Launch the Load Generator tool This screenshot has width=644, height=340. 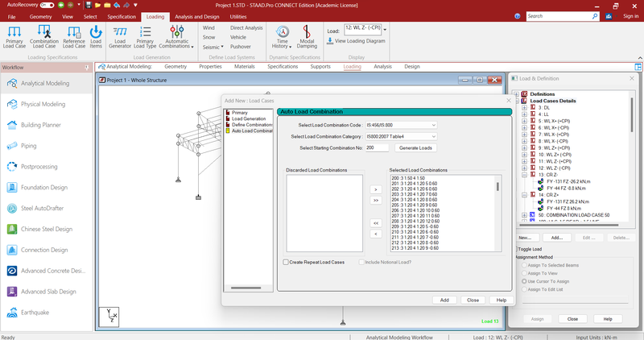click(120, 36)
